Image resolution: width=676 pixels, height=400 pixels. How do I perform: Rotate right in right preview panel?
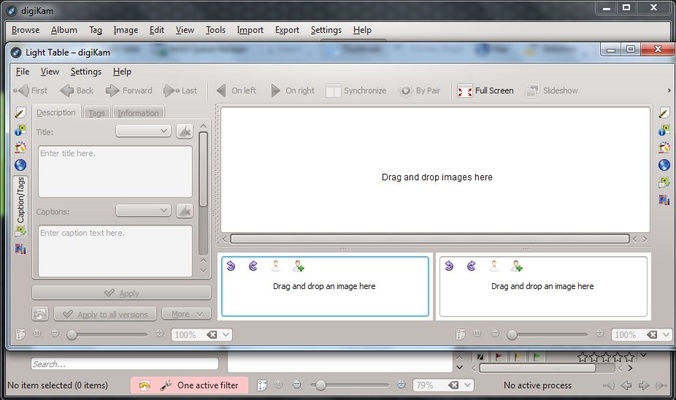click(x=471, y=266)
